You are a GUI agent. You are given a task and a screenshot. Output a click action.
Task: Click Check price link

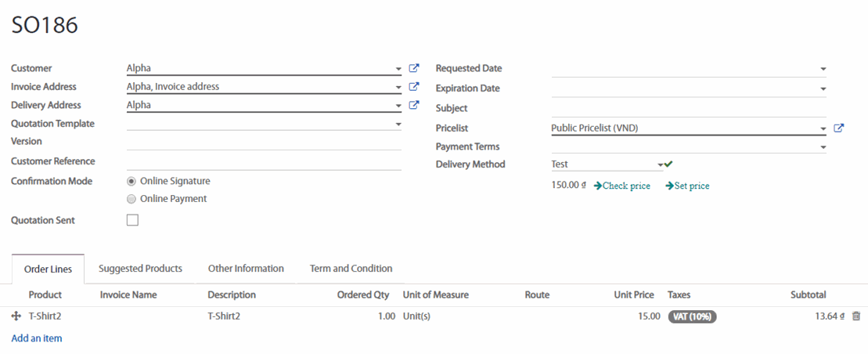point(623,186)
